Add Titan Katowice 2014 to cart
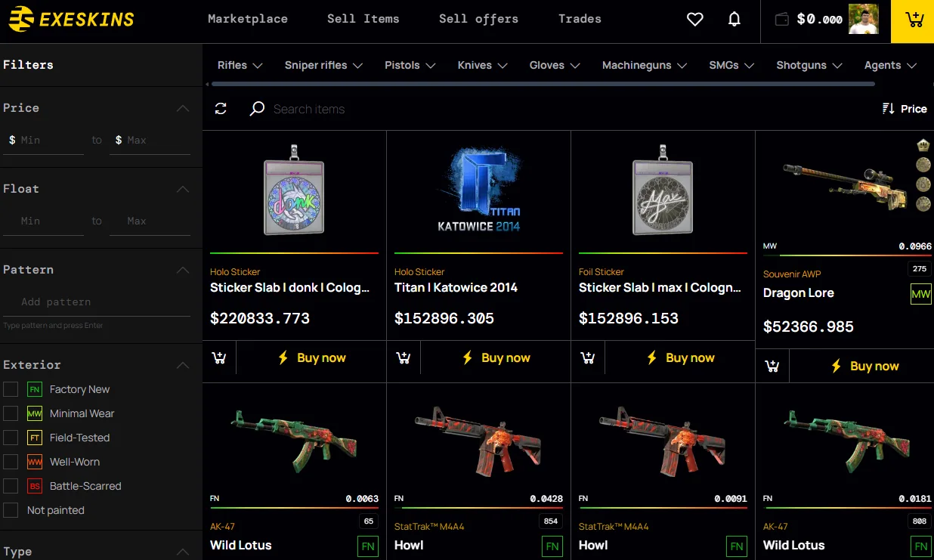The image size is (934, 560). tap(404, 357)
